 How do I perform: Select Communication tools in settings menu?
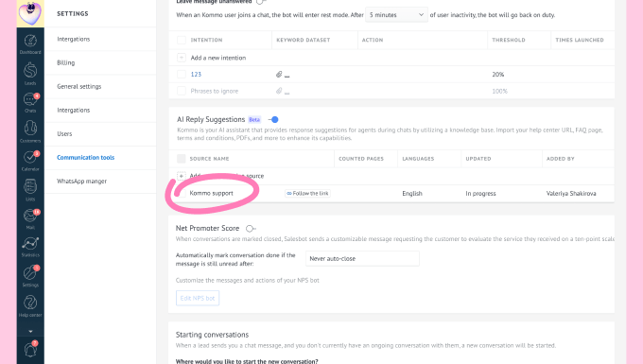(86, 157)
